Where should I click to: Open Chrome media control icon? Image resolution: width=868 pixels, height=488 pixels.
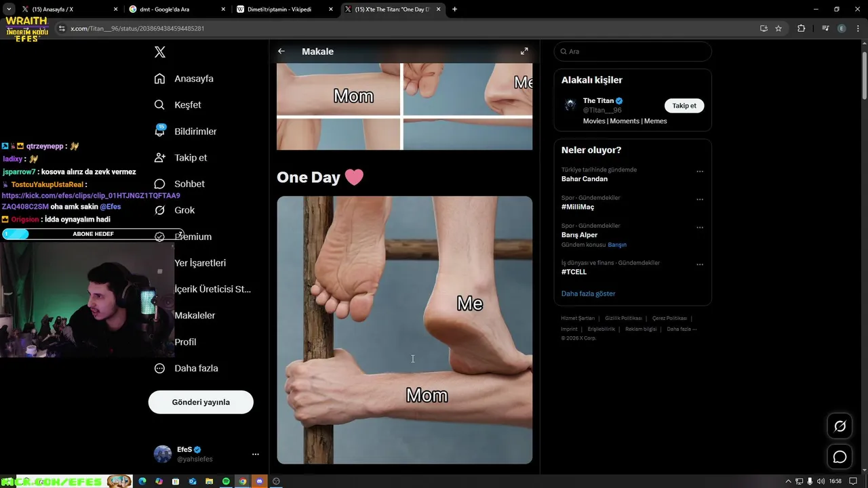(x=825, y=28)
